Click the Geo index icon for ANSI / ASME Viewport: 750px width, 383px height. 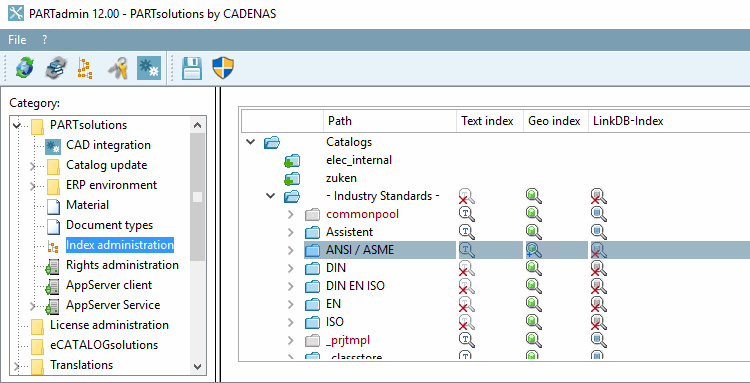534,250
